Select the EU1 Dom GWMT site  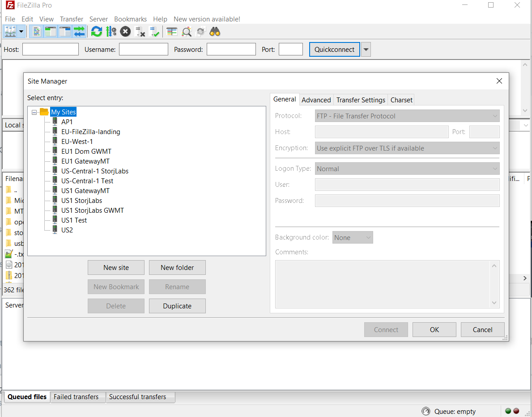[x=86, y=151]
